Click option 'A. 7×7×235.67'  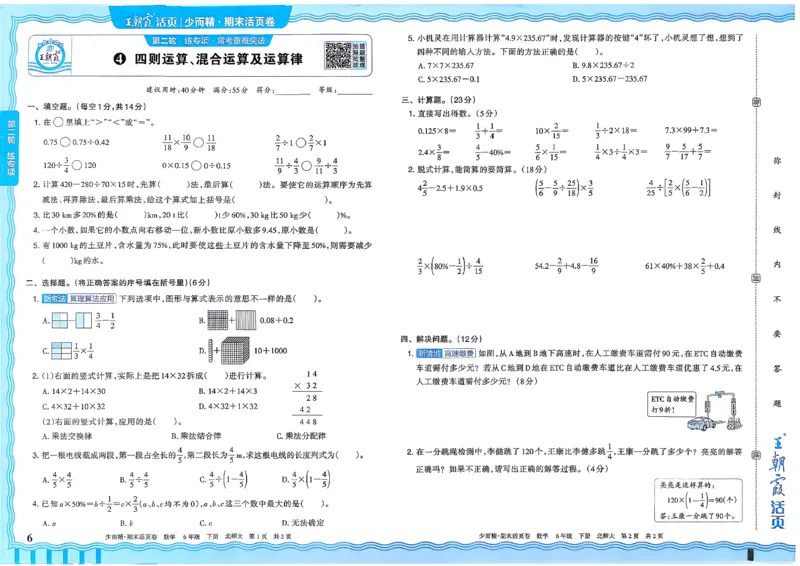[x=446, y=66]
